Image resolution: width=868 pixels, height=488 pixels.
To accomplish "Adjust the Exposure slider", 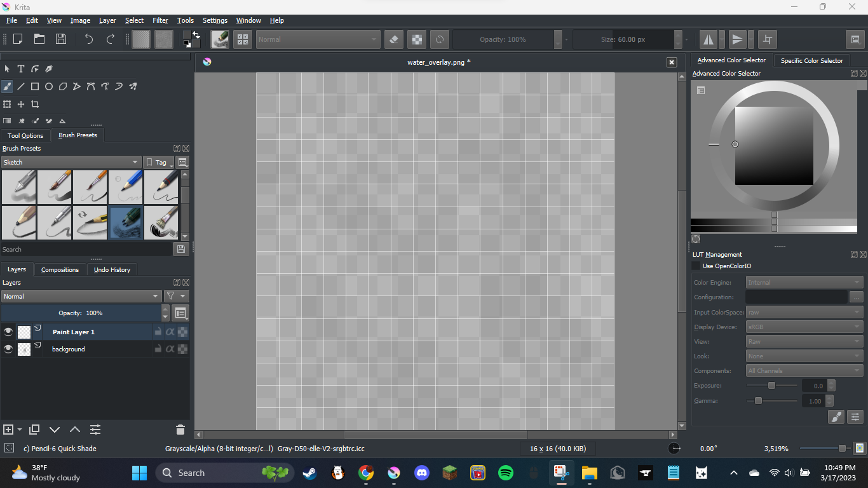I will point(771,386).
